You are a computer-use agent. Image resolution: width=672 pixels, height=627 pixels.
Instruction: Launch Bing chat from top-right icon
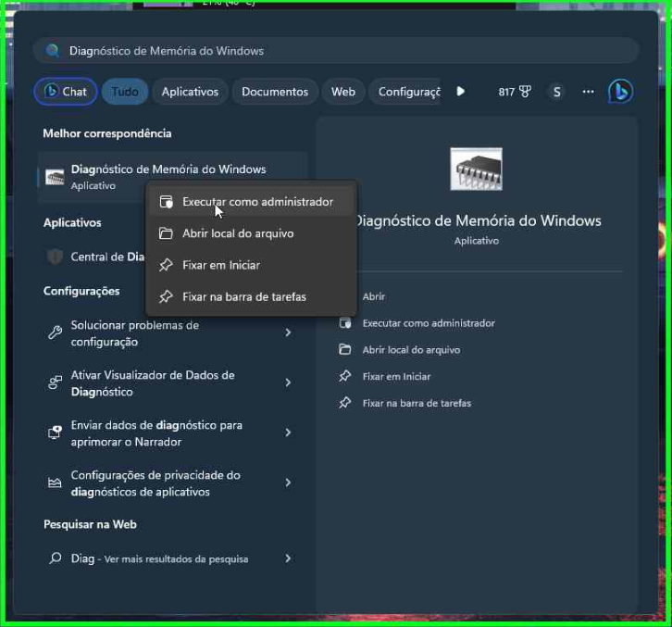[x=620, y=92]
